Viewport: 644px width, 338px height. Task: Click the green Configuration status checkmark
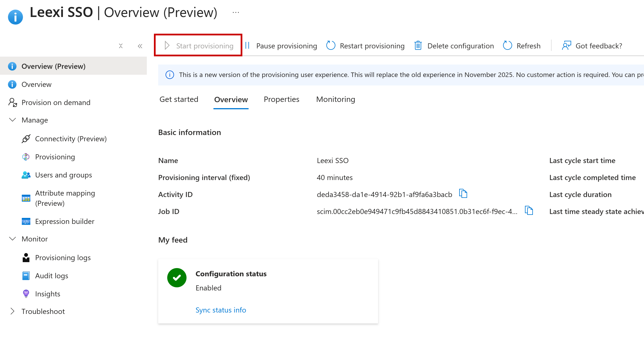pyautogui.click(x=177, y=278)
